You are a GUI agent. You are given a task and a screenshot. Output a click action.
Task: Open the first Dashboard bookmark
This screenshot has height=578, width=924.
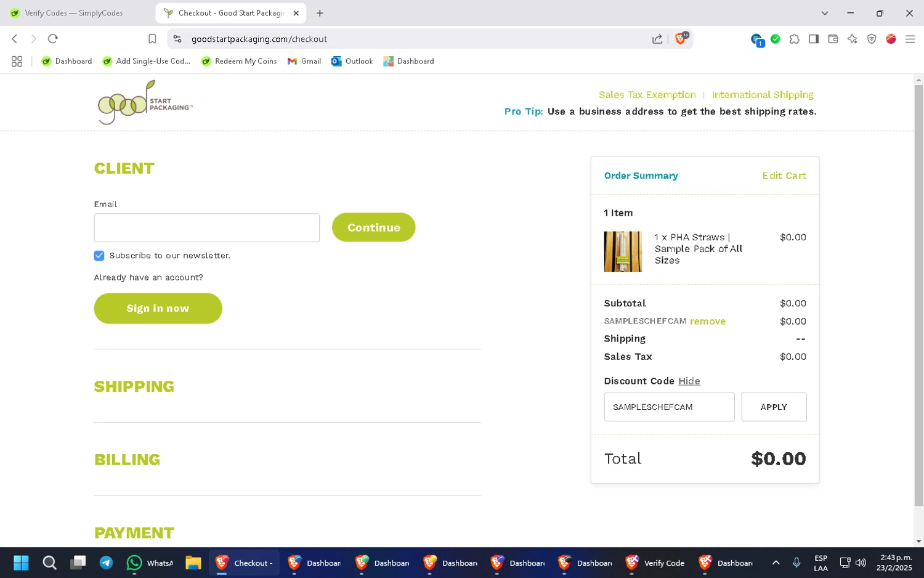pyautogui.click(x=67, y=61)
